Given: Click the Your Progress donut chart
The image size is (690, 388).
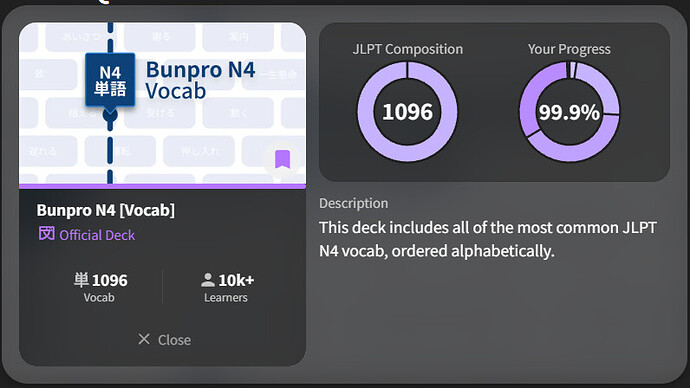Looking at the screenshot, I should point(569,112).
